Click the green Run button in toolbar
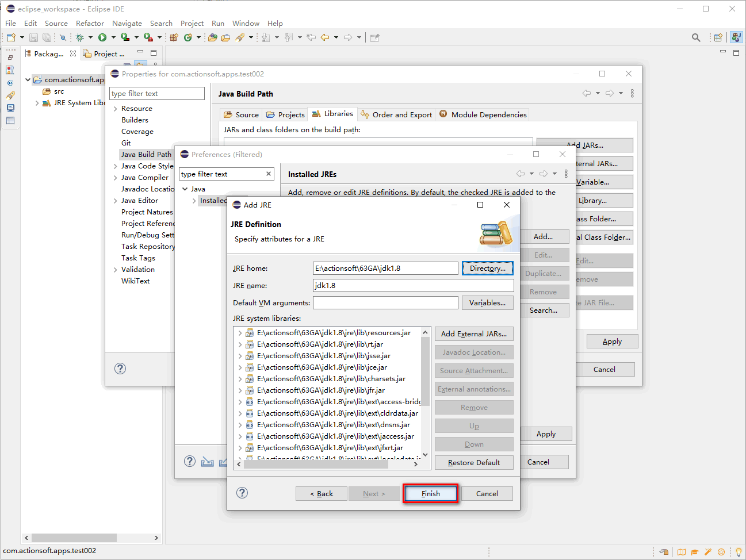The image size is (746, 560). [102, 37]
